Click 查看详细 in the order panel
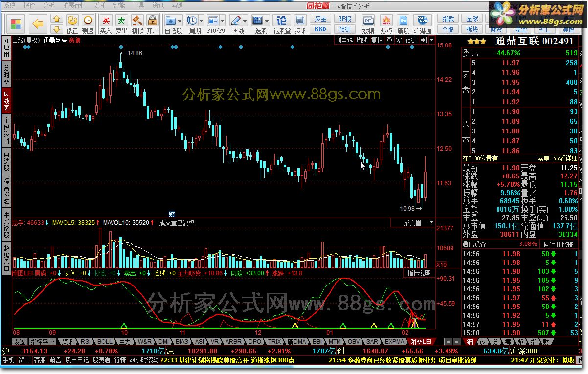 pos(566,158)
